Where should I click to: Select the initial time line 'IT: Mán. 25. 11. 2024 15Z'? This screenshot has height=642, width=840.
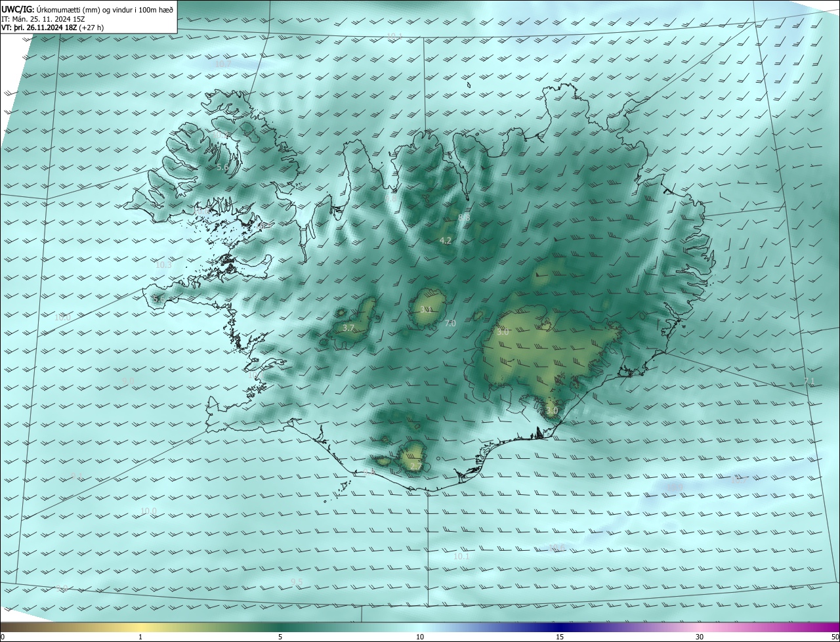pyautogui.click(x=43, y=19)
